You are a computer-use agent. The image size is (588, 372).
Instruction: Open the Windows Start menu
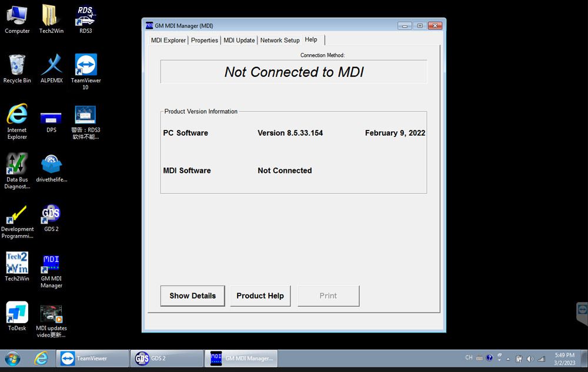point(12,358)
